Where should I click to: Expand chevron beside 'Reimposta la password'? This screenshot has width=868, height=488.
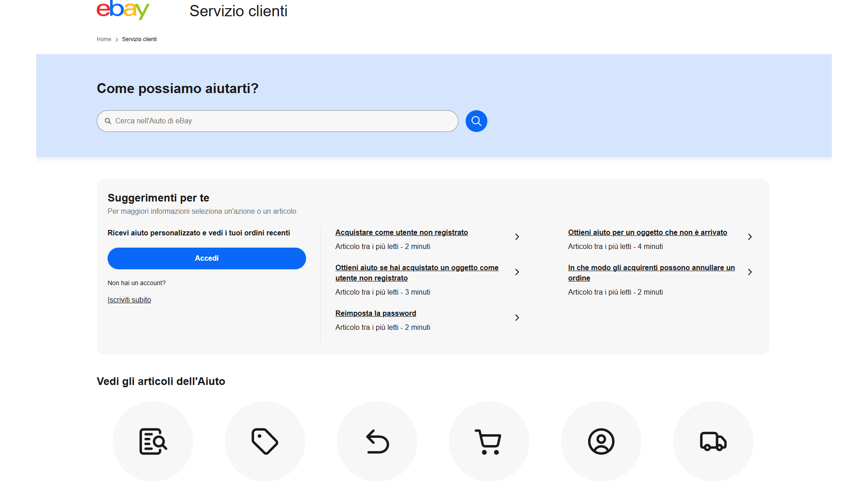[x=517, y=318]
